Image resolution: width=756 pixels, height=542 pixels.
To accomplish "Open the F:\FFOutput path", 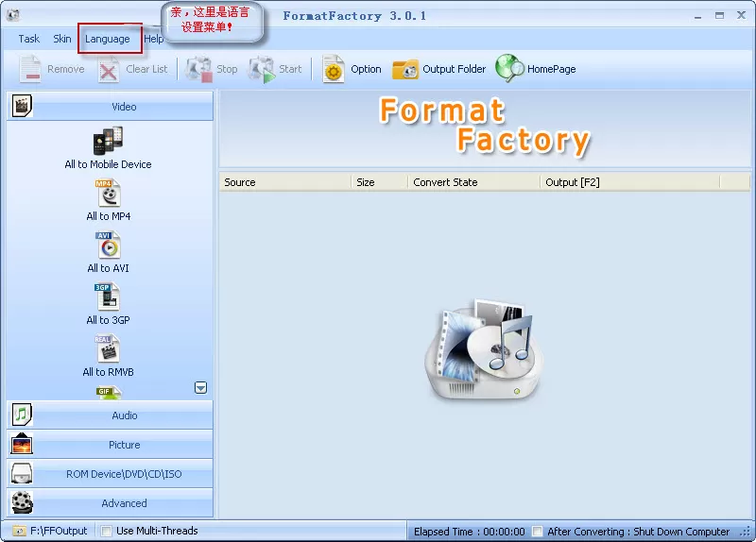I will tap(59, 531).
